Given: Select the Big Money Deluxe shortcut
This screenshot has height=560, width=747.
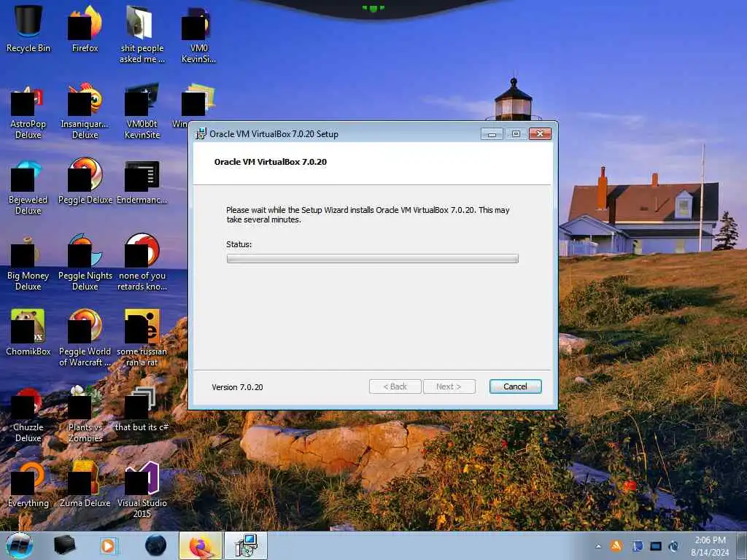Looking at the screenshot, I should click(28, 263).
